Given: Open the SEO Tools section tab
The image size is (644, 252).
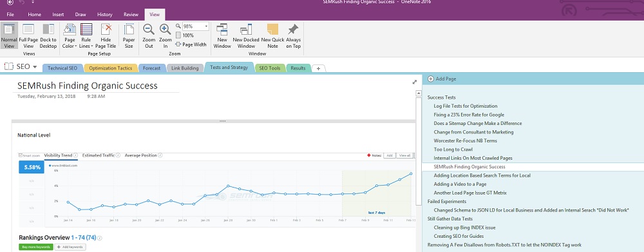Looking at the screenshot, I should (269, 68).
